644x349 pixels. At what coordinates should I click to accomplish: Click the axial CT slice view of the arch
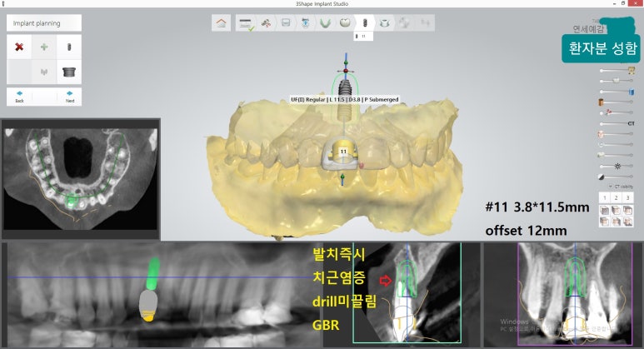[80, 177]
